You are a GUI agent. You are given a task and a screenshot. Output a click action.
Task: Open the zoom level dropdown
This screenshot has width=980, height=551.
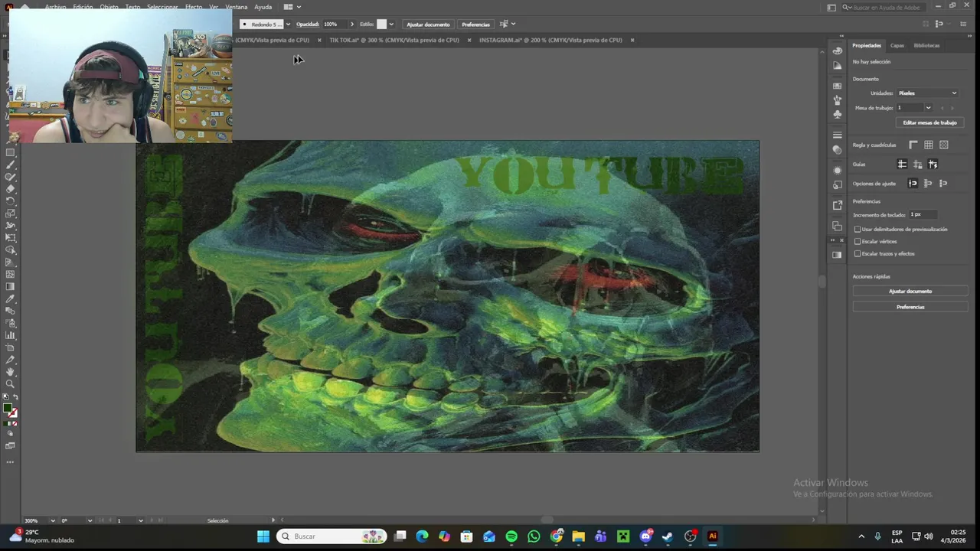[x=52, y=520]
